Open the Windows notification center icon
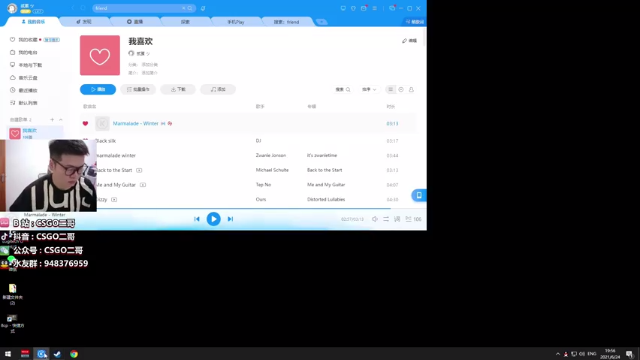The width and height of the screenshot is (640, 360). (629, 354)
